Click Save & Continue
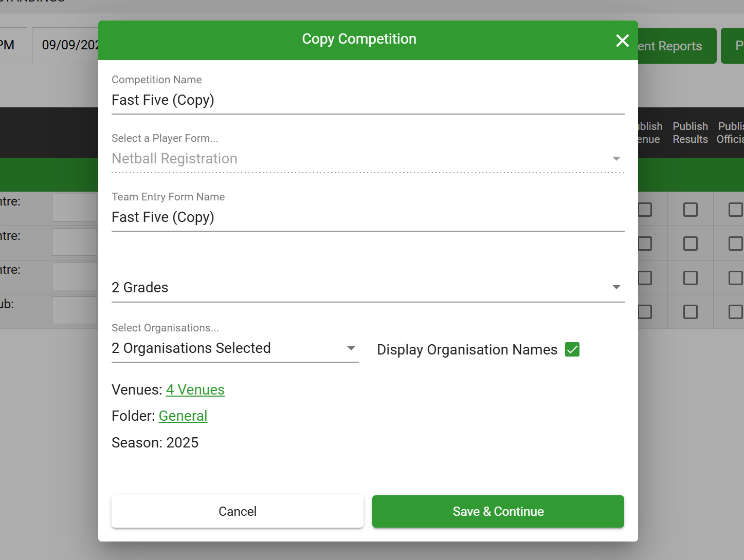This screenshot has height=560, width=744. point(498,511)
